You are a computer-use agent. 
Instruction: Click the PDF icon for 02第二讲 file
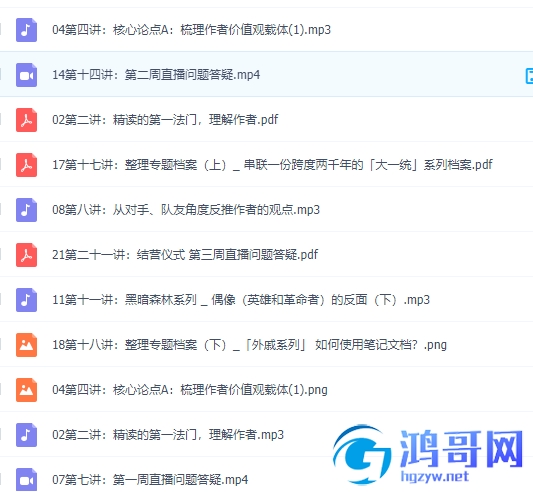[x=27, y=120]
